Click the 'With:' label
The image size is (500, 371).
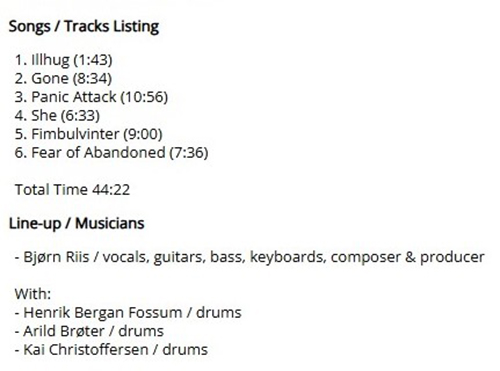pos(33,294)
